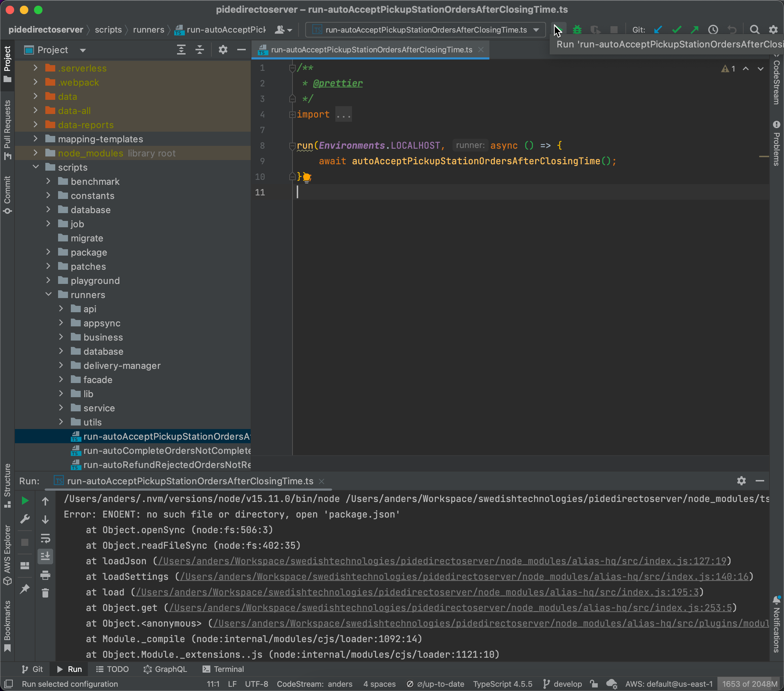Click Rerun green play icon in Run panel
The image size is (784, 691).
tap(25, 501)
